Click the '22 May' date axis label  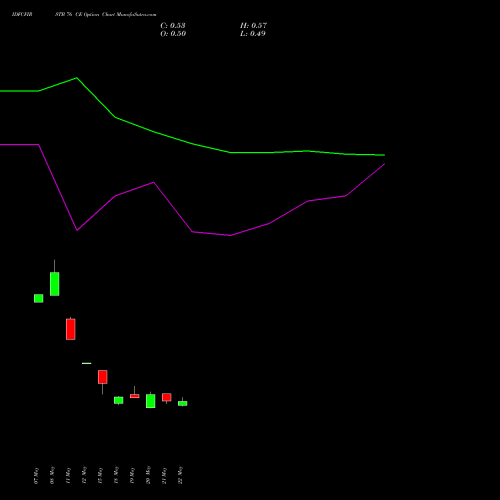point(180,475)
